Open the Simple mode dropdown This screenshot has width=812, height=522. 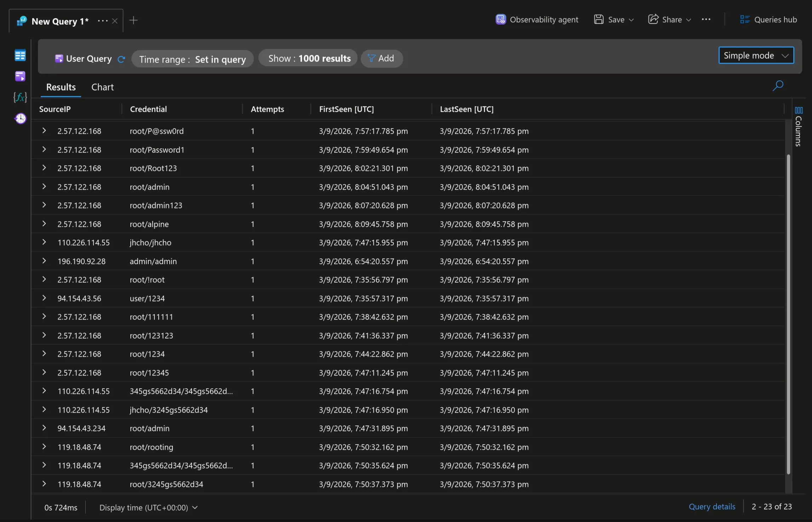[756, 56]
